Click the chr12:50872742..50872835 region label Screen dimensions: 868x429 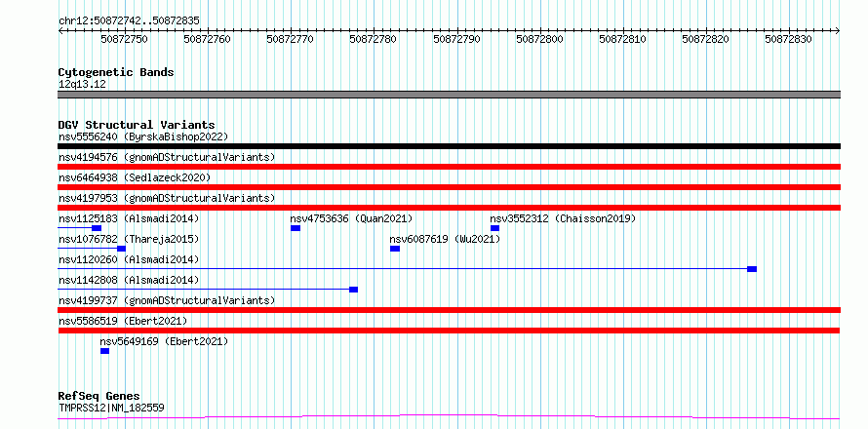point(129,21)
